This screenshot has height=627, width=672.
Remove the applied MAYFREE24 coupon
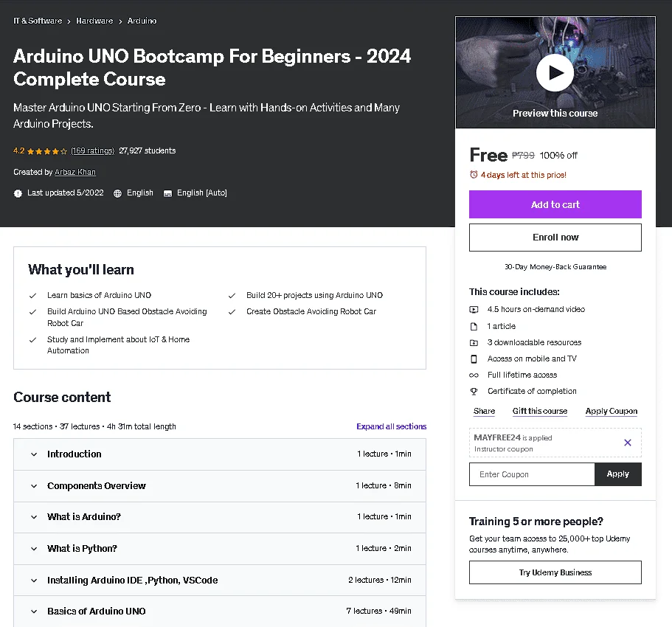pyautogui.click(x=628, y=443)
